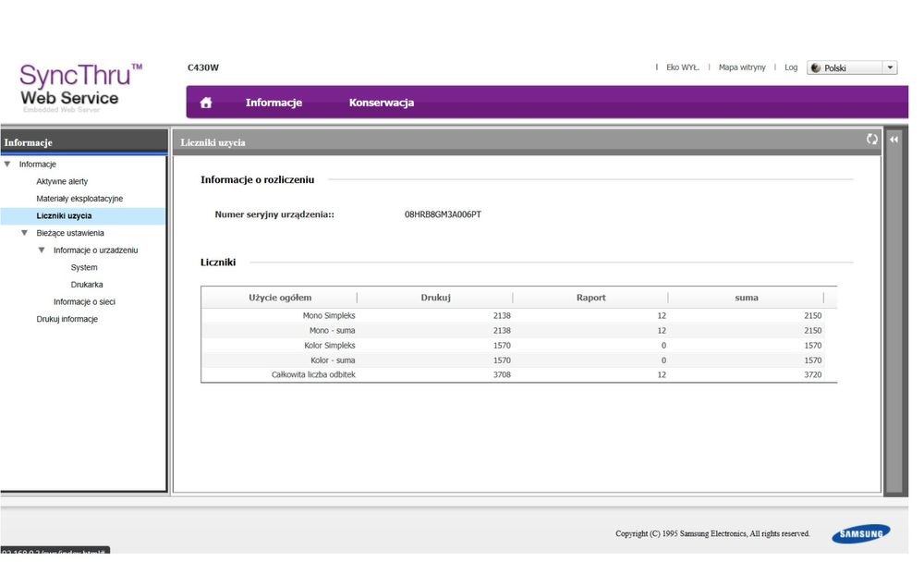Click the Samsung logo in footer
The height and width of the screenshot is (574, 924).
click(x=861, y=534)
